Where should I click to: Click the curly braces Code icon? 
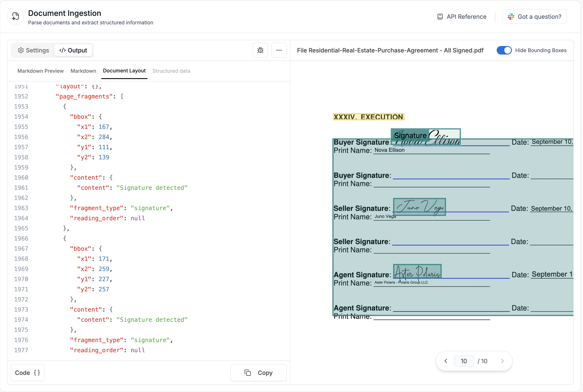37,373
